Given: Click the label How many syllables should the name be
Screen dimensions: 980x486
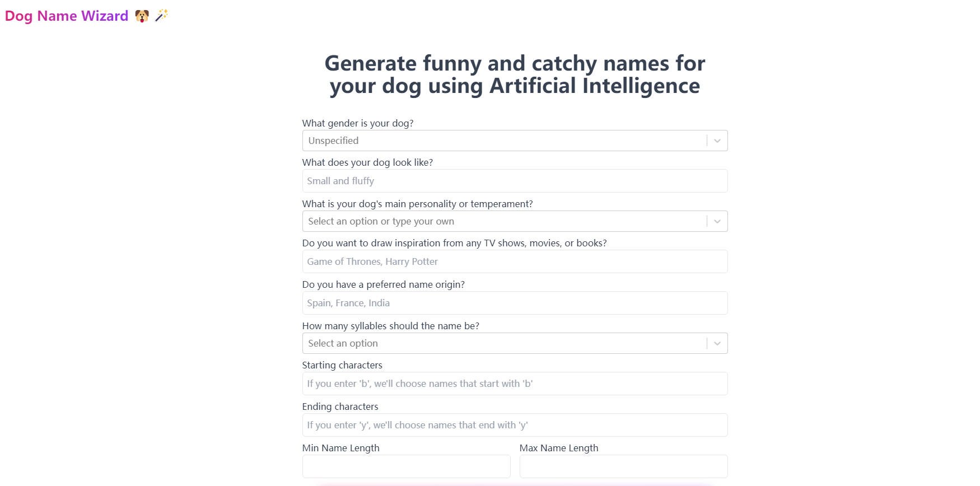Looking at the screenshot, I should click(x=390, y=326).
